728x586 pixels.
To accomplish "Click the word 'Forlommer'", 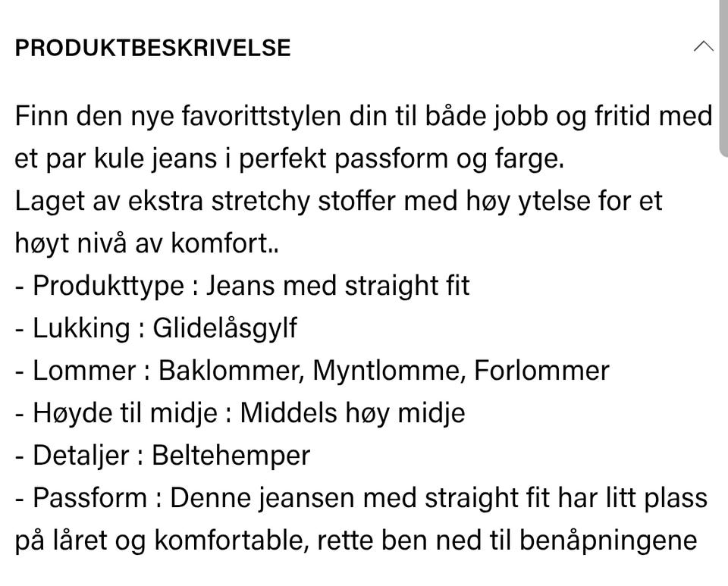I will click(x=541, y=371).
